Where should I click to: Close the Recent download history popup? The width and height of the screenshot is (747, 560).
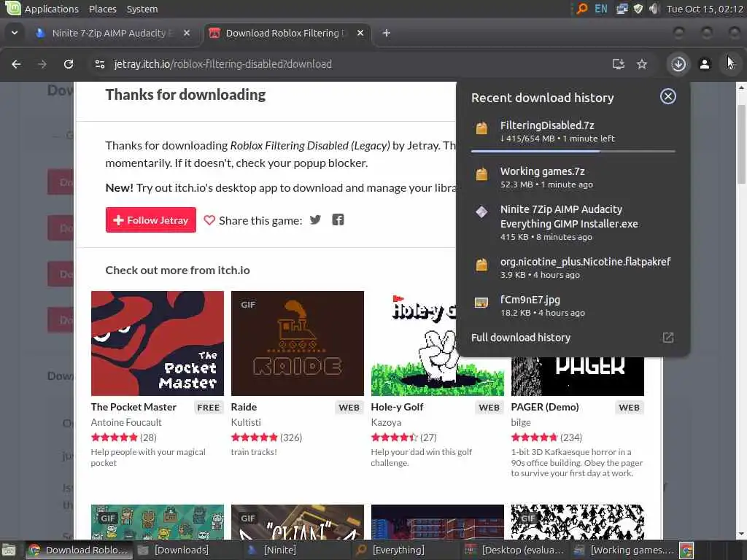[x=668, y=97]
